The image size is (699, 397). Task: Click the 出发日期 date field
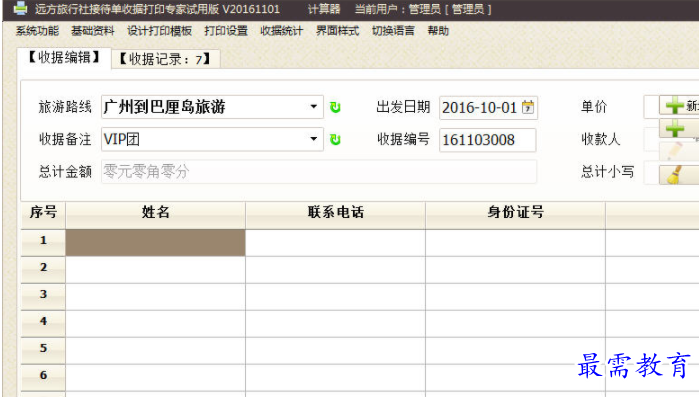[488, 108]
